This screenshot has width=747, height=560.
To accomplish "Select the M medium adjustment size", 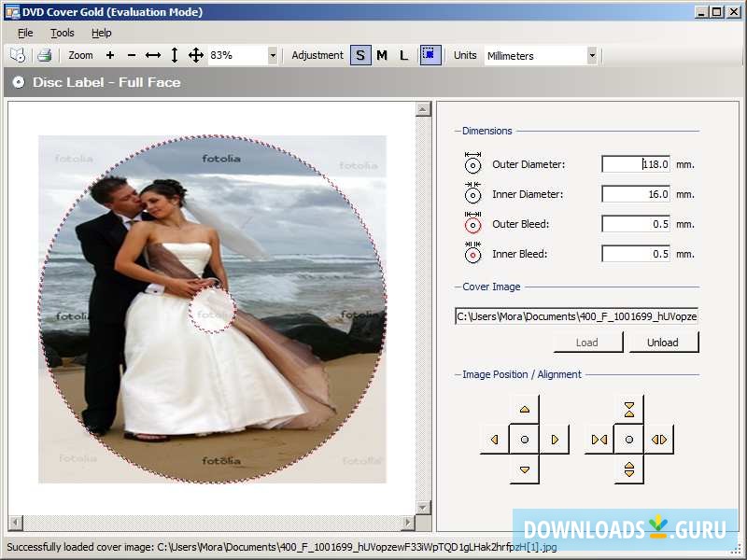I will click(x=382, y=56).
